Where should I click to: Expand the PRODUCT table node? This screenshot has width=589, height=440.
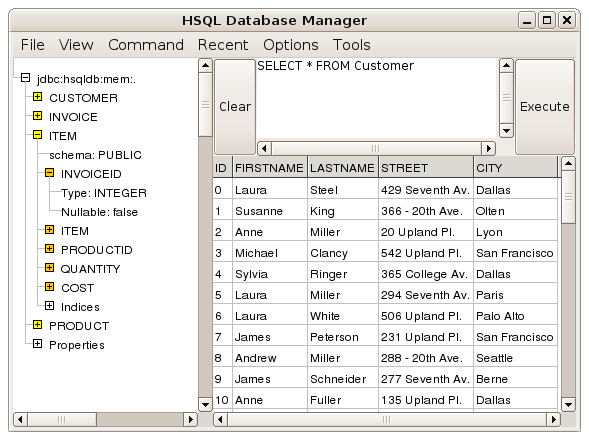37,325
